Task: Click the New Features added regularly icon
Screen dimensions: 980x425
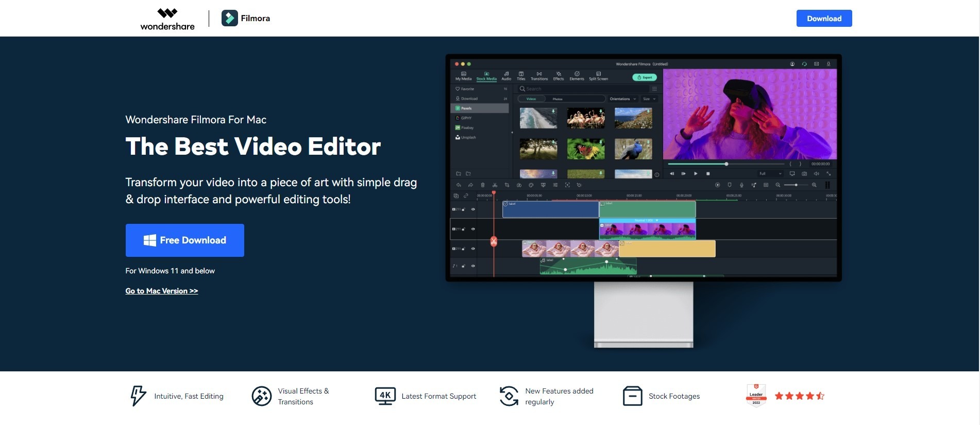Action: pyautogui.click(x=509, y=396)
